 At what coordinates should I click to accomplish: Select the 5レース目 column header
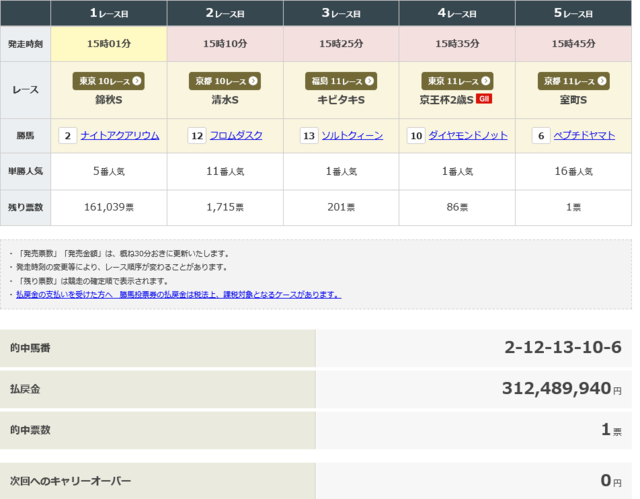(573, 14)
